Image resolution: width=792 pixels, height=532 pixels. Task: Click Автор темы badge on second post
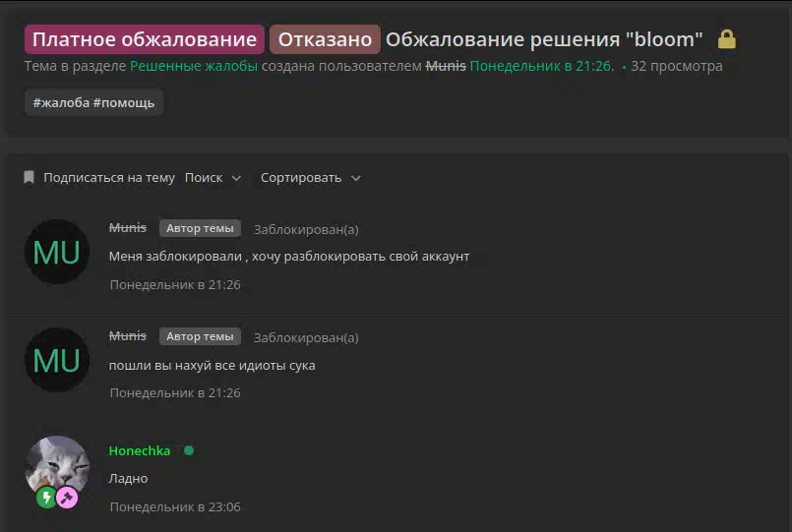[200, 336]
